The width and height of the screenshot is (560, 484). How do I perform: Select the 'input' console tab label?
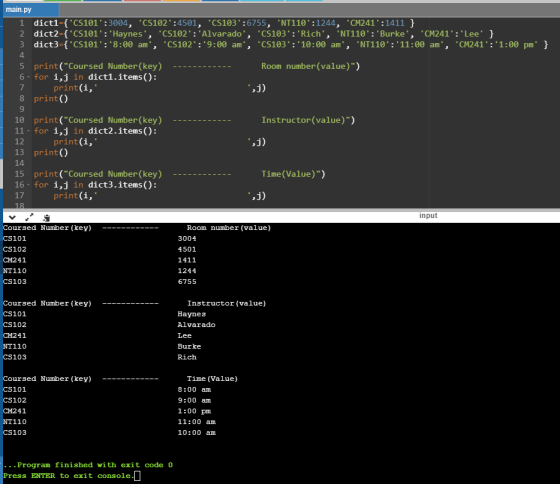click(x=428, y=215)
